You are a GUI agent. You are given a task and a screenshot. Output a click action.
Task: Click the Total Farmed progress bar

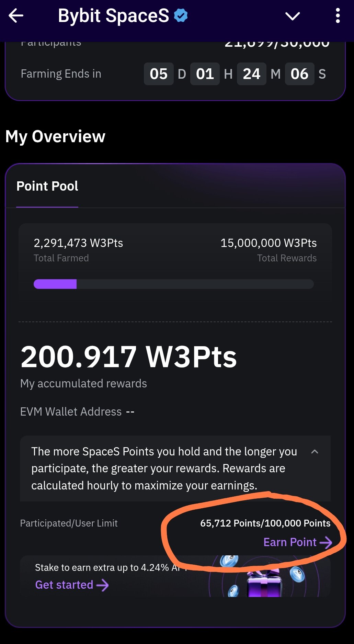pyautogui.click(x=173, y=284)
